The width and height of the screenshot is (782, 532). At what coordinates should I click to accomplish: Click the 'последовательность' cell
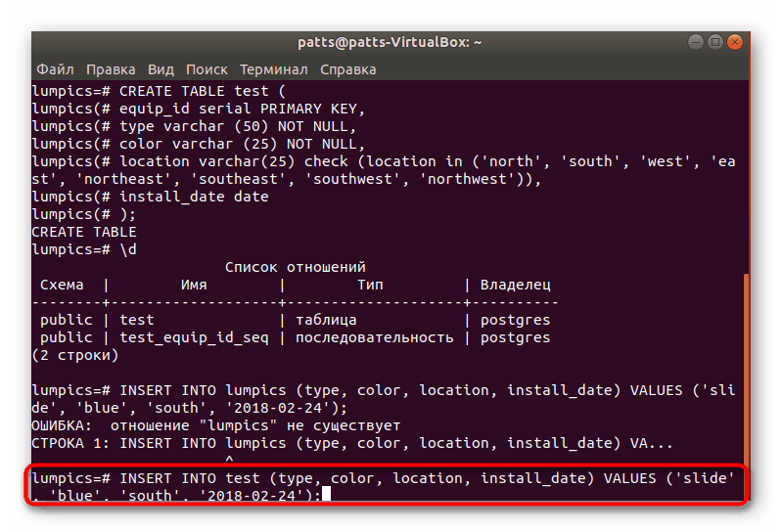point(375,337)
